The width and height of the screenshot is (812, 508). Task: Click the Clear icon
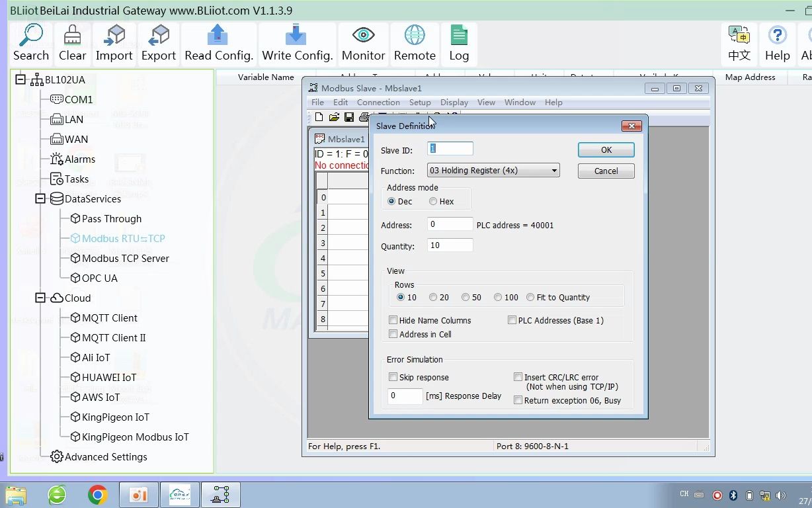[x=71, y=41]
